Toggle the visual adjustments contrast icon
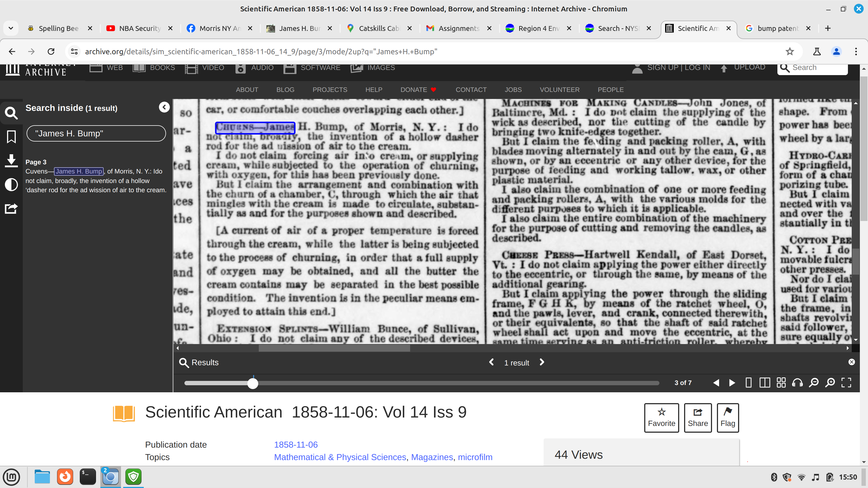 point(11,185)
